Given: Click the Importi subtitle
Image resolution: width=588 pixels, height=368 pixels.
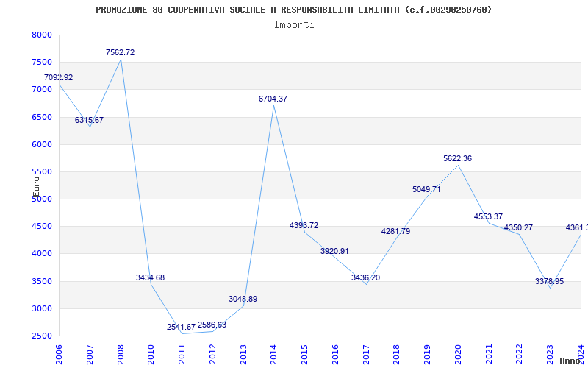Looking at the screenshot, I should click(294, 25).
